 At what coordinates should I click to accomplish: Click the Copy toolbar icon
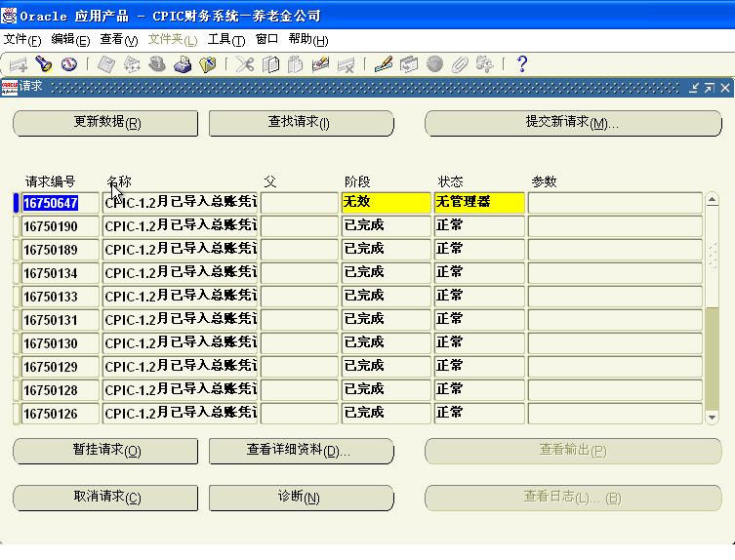(x=270, y=64)
